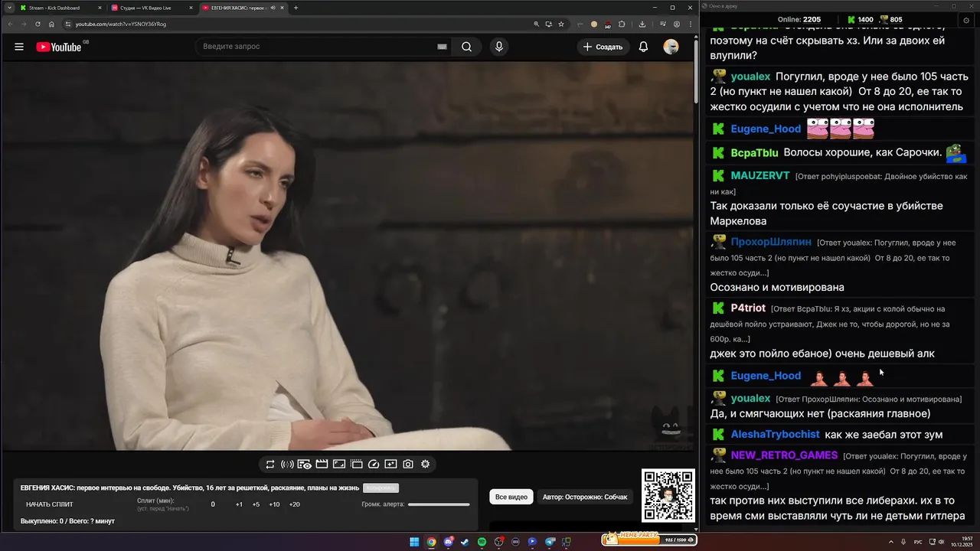Add +10 minutes to split
980x551 pixels.
tap(274, 504)
